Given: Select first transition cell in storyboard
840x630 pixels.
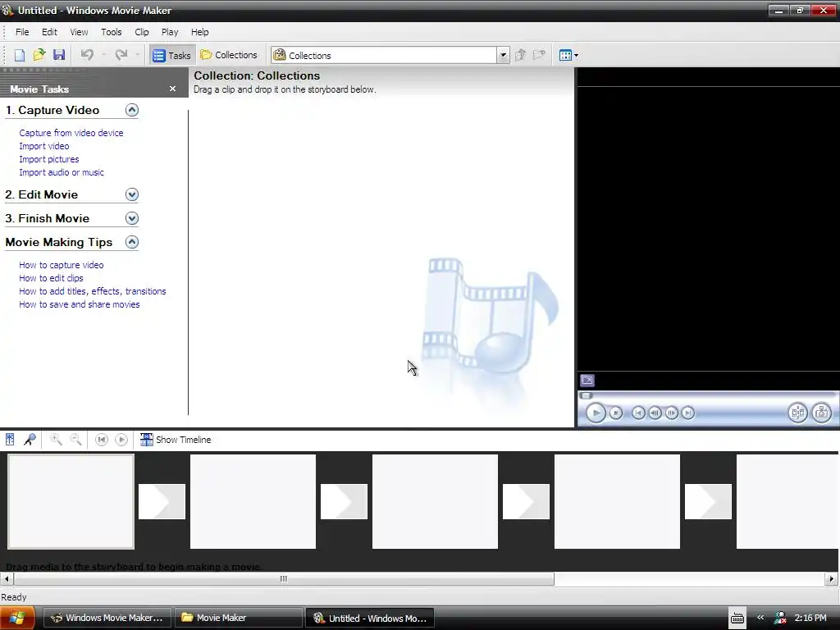Looking at the screenshot, I should point(162,502).
